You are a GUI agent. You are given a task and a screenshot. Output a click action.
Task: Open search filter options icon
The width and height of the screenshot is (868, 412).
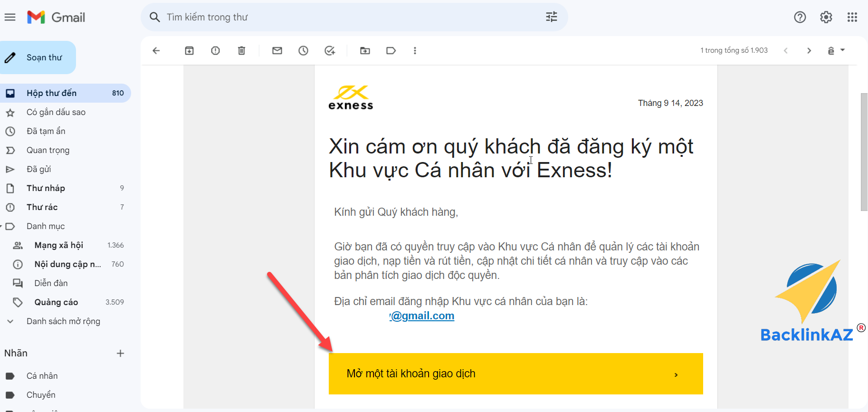pos(552,17)
